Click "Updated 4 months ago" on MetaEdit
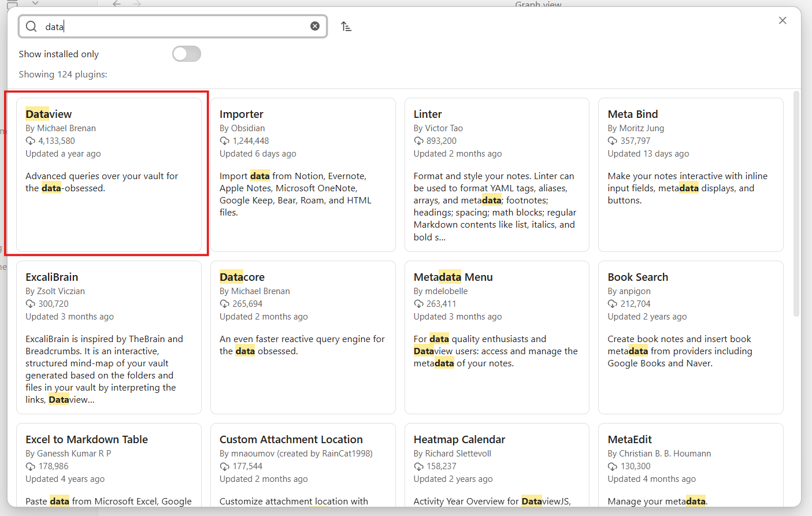 click(652, 479)
